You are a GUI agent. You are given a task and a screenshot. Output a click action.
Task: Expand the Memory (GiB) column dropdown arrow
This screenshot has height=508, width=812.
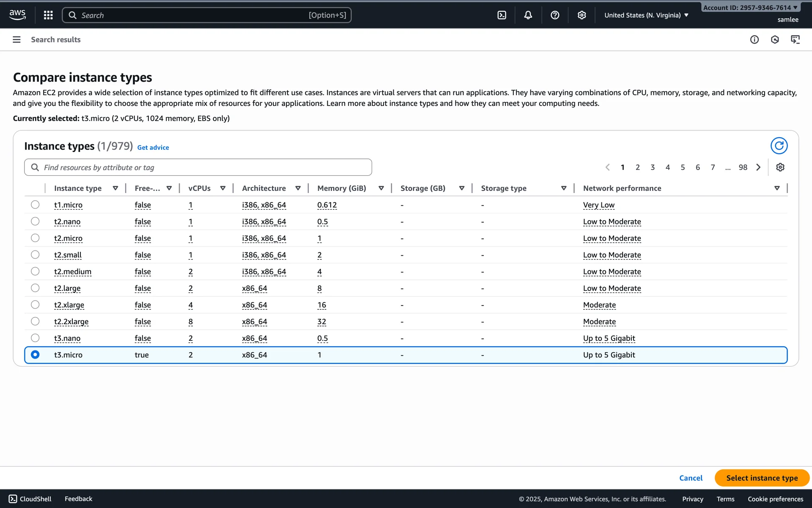pos(381,188)
